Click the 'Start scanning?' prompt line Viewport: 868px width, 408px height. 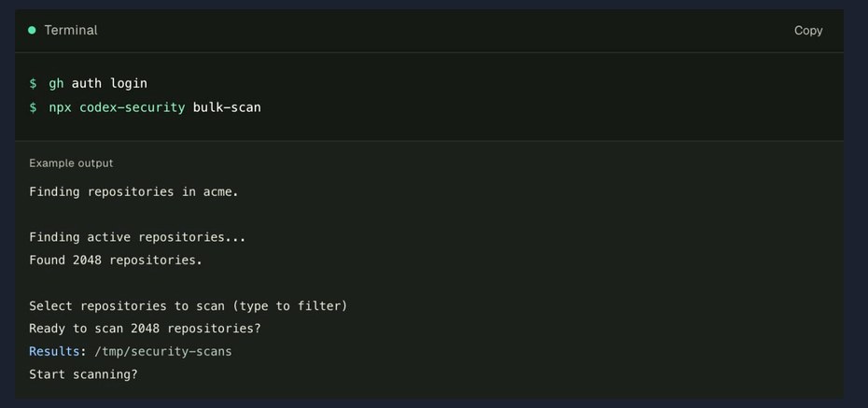coord(83,374)
